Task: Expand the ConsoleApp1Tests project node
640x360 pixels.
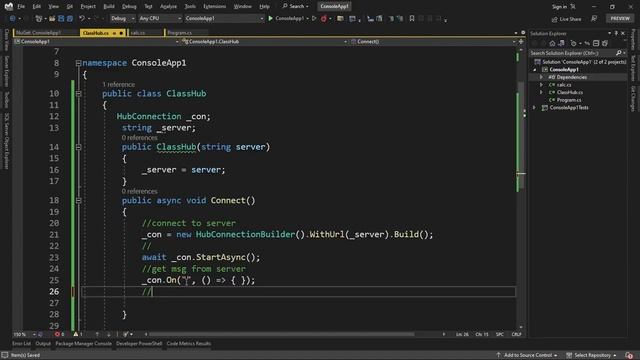Action: [x=534, y=108]
